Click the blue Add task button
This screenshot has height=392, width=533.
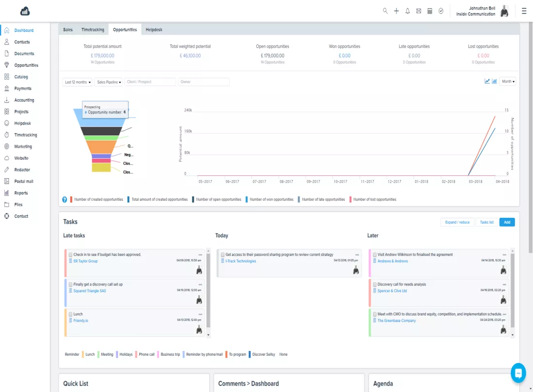pyautogui.click(x=507, y=222)
